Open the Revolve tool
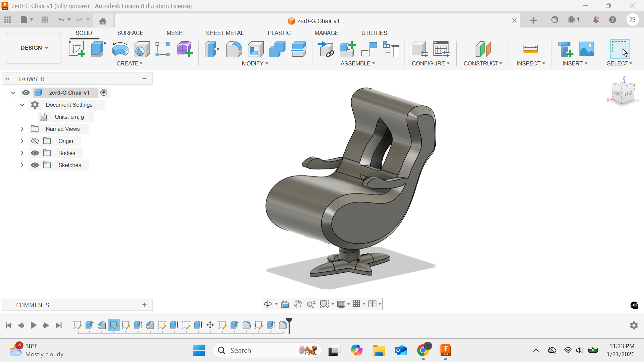The width and height of the screenshot is (644, 362). [x=120, y=49]
